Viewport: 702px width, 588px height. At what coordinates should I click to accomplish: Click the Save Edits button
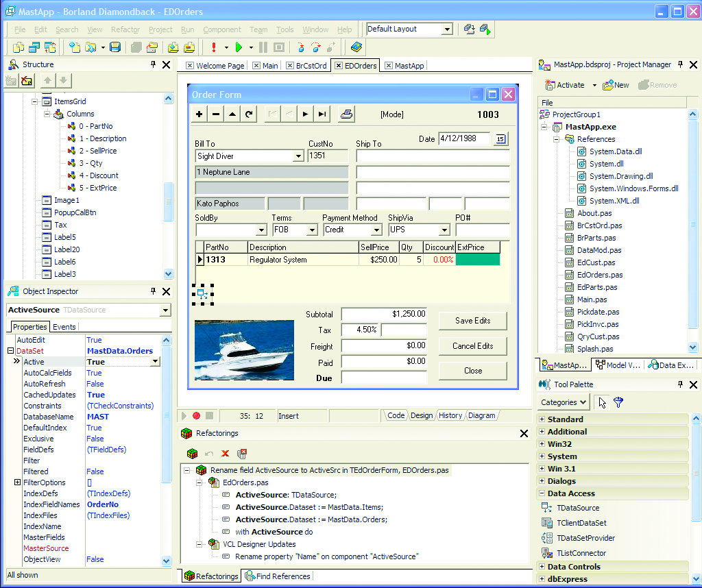472,321
